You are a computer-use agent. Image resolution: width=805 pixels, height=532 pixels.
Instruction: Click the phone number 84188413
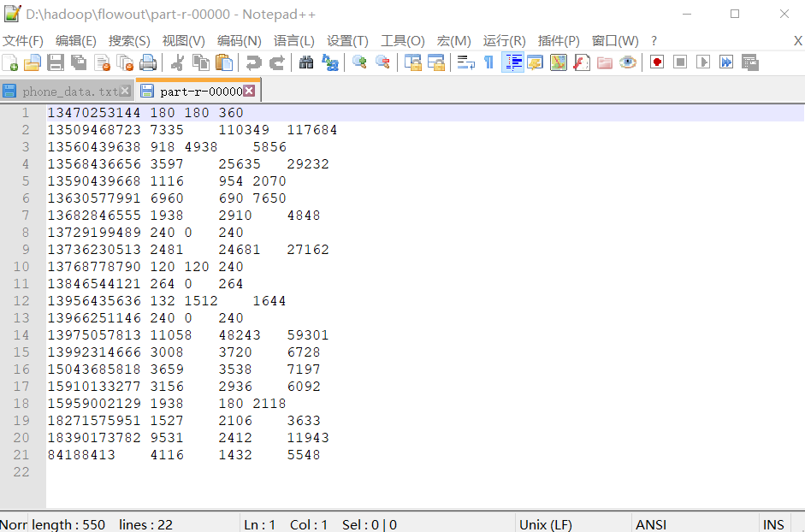pyautogui.click(x=81, y=455)
